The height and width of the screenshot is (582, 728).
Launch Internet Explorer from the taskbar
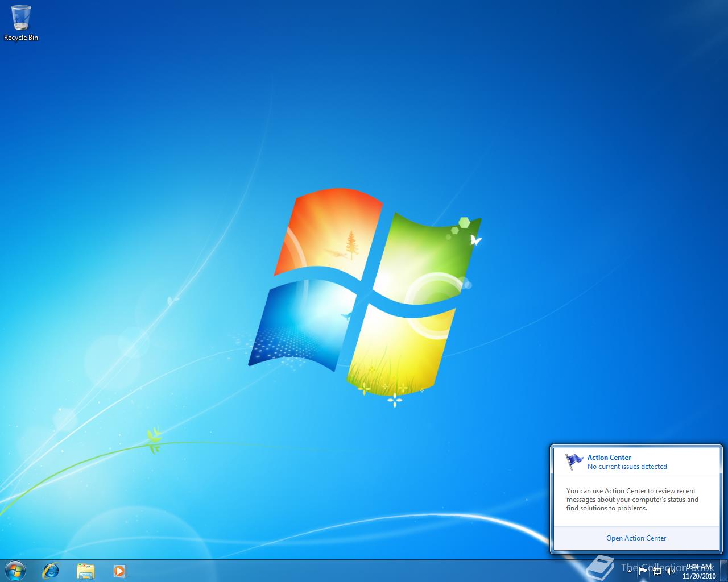tap(51, 571)
